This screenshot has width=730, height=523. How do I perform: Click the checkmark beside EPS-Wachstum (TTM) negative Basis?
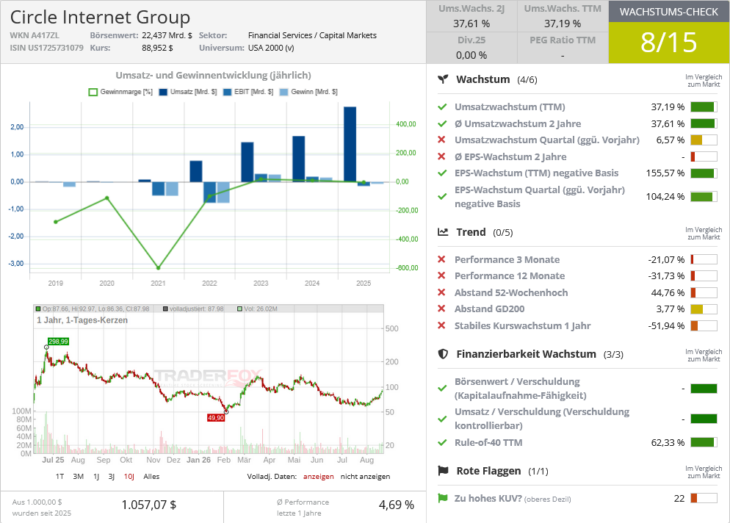click(x=442, y=173)
